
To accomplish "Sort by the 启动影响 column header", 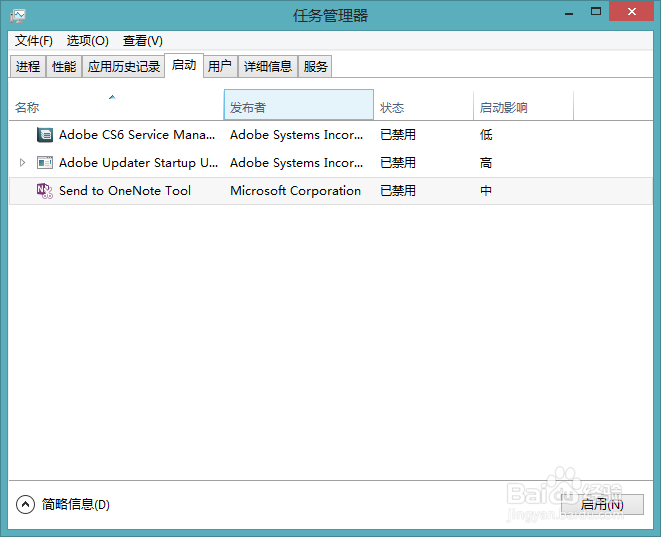I will (x=524, y=105).
